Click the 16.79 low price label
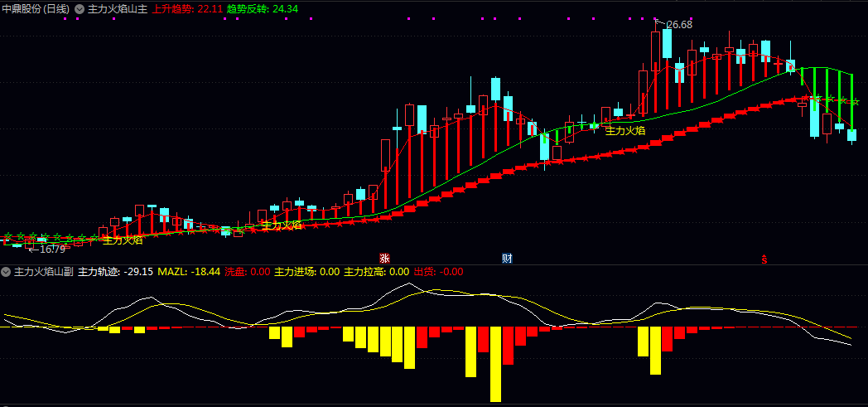 click(x=52, y=250)
